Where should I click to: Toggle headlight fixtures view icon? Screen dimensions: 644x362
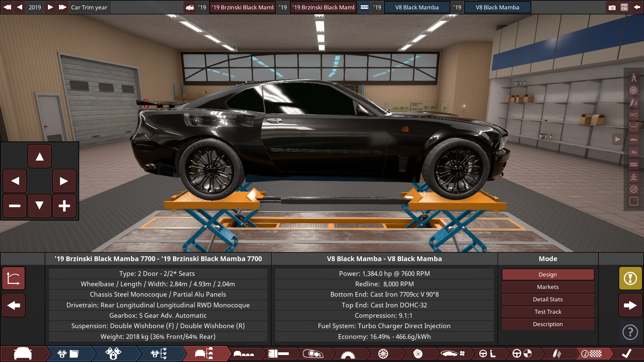point(634,152)
